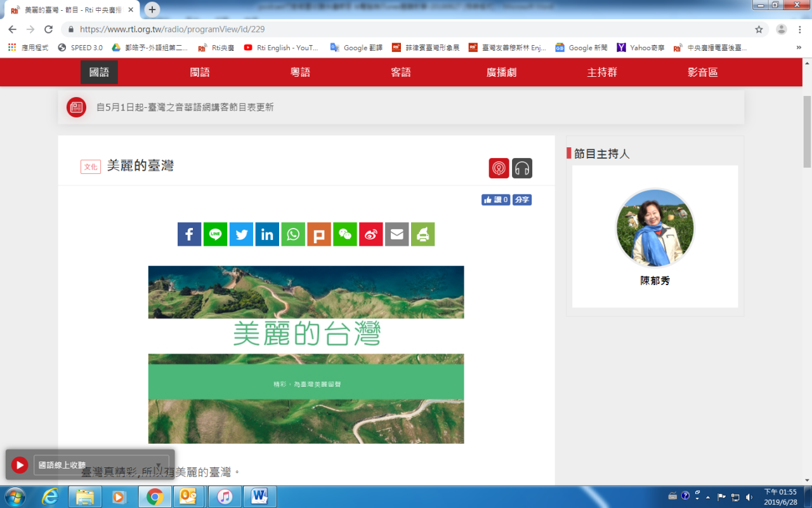Screen dimensions: 812x508
Task: Open a new browser tab
Action: click(152, 10)
